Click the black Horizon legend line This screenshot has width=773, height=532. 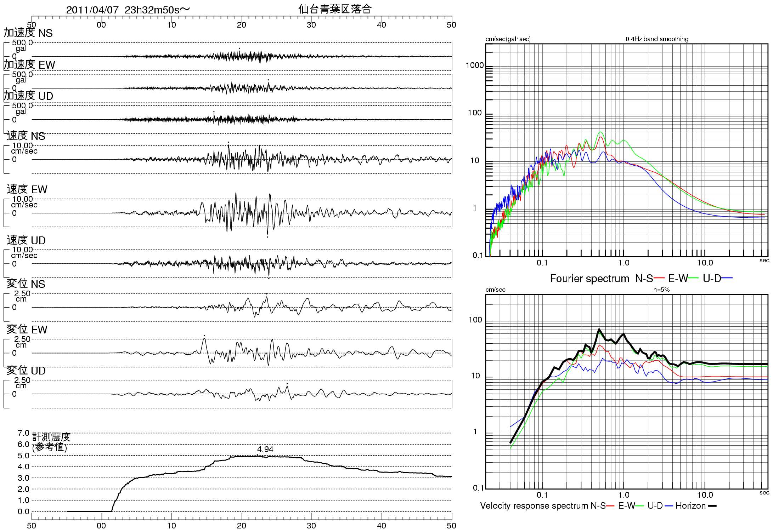point(712,506)
